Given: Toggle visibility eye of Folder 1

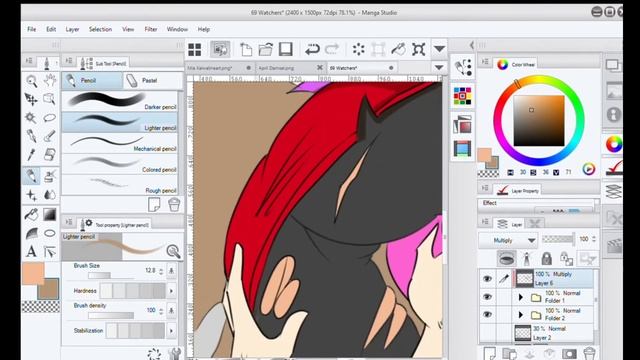Looking at the screenshot, I should (487, 297).
